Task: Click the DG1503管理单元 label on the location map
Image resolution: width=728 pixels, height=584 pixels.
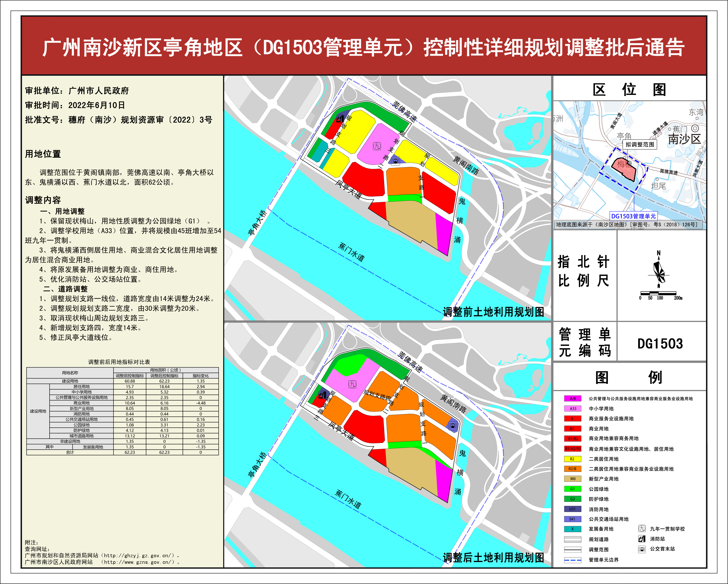Action: coord(634,216)
